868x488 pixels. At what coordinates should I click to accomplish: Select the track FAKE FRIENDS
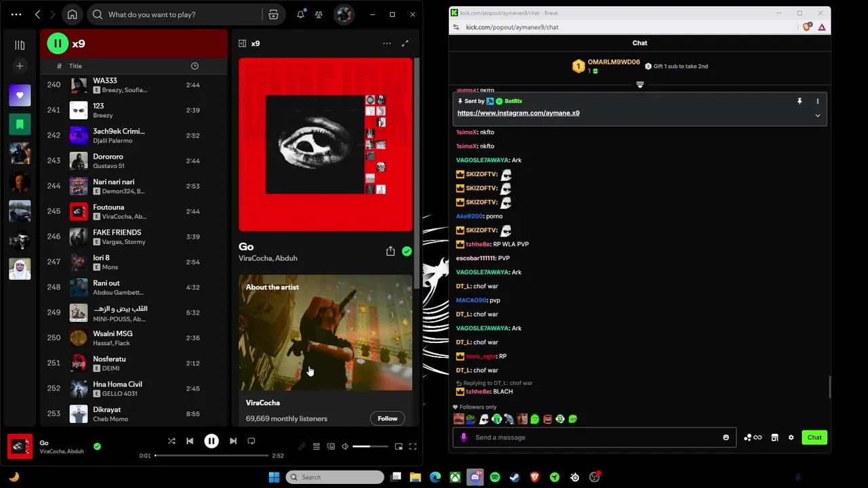132,237
